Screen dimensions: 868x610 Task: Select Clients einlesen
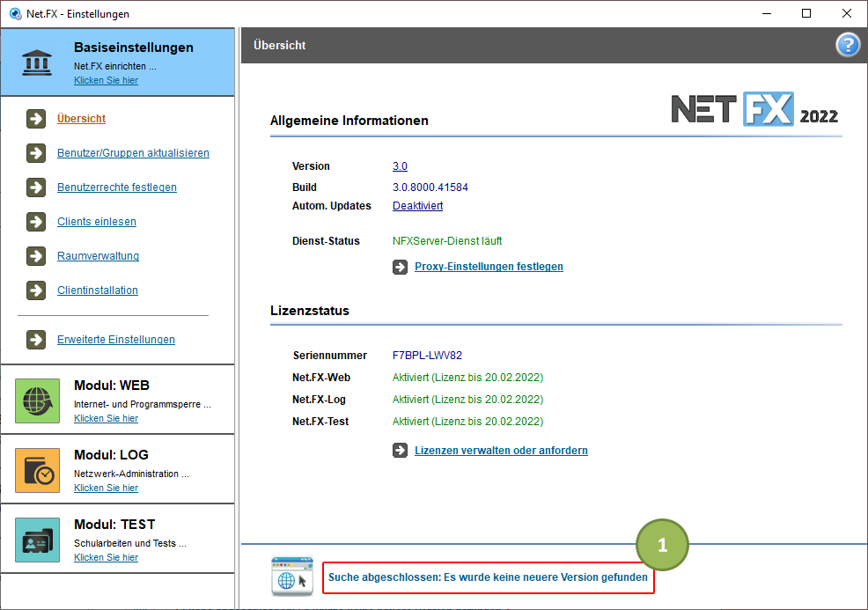[97, 222]
